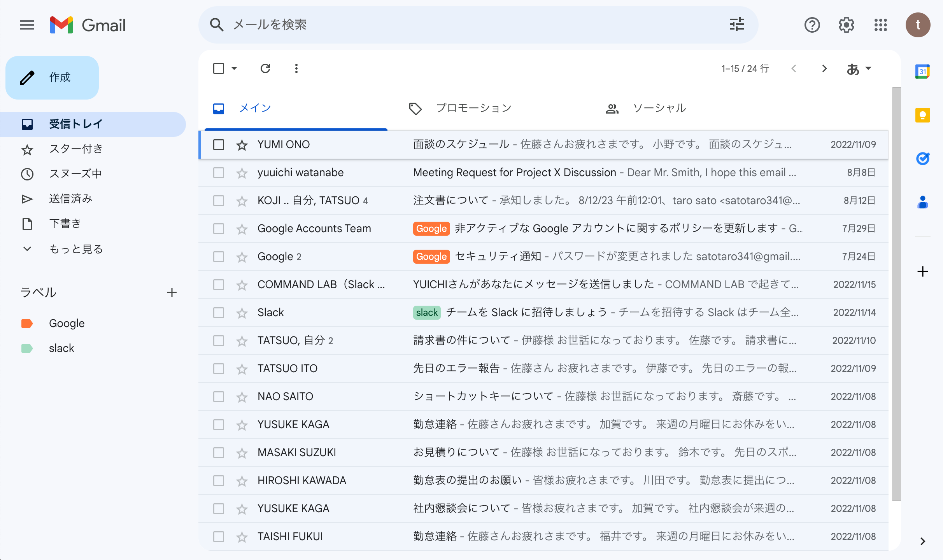Open 勤怠表の提出のお願い email
Viewport: 943px width, 560px height.
[x=543, y=481]
